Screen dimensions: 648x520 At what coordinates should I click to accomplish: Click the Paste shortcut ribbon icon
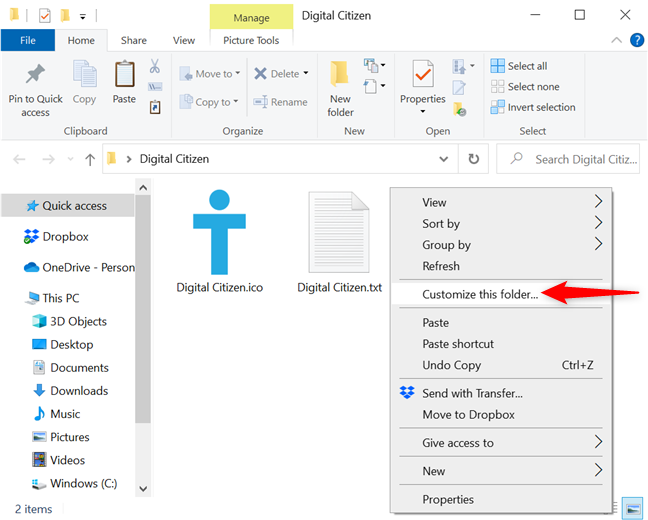[155, 107]
